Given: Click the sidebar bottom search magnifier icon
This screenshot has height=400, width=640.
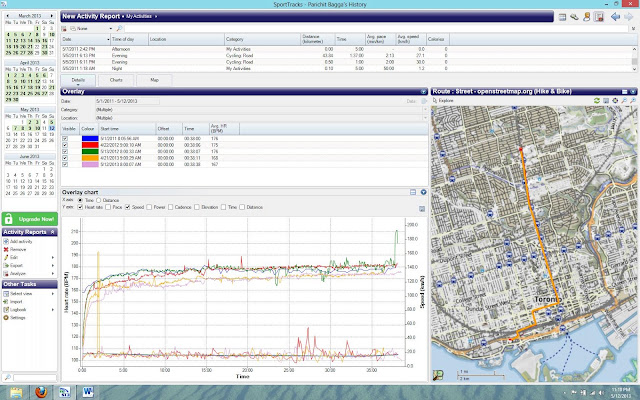Looking at the screenshot, I should tap(7, 378).
